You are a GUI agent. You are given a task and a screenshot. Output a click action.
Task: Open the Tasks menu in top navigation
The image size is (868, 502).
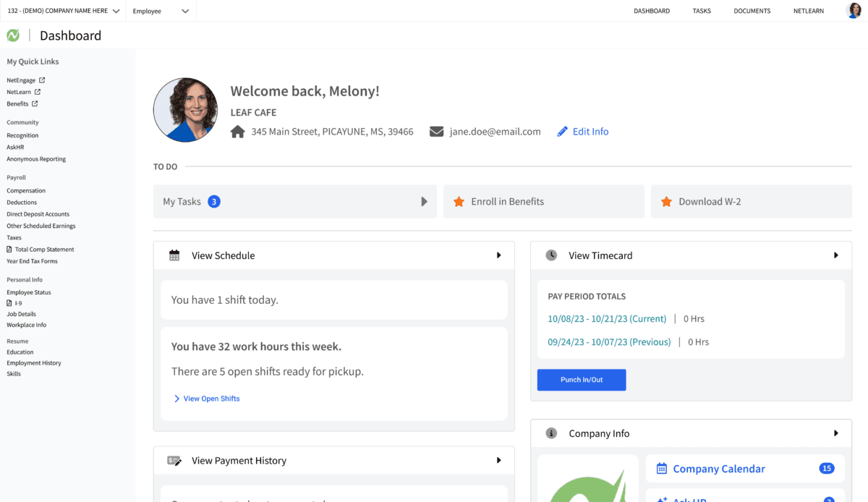(x=702, y=11)
